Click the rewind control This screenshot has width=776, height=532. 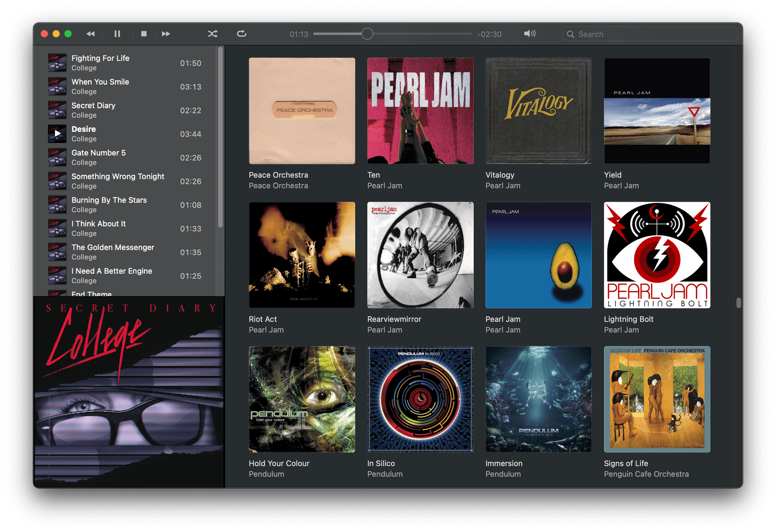(90, 34)
